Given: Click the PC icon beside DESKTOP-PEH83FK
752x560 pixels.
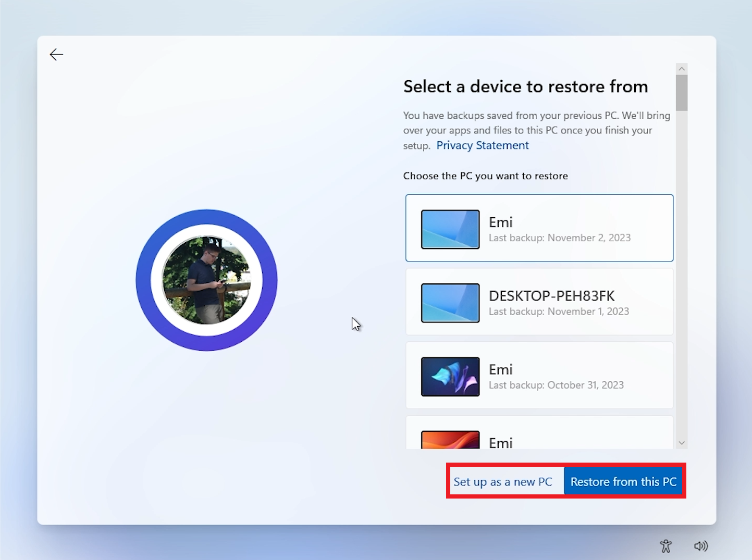Looking at the screenshot, I should click(x=450, y=303).
